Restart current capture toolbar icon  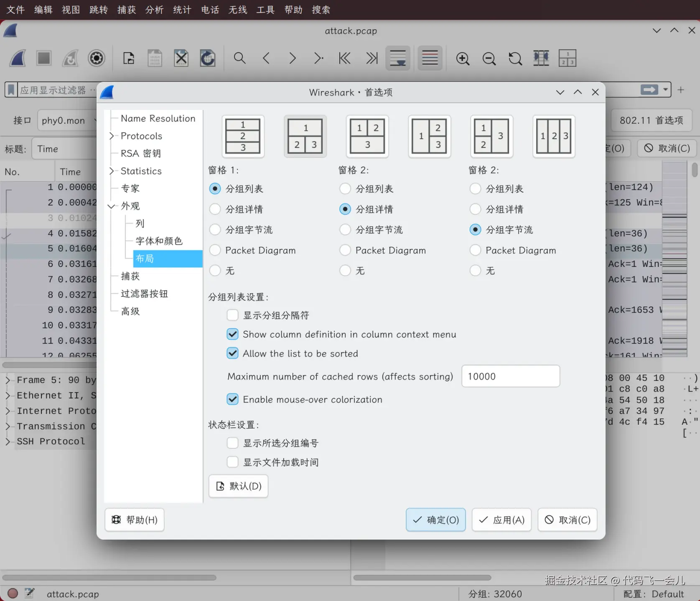click(x=70, y=58)
